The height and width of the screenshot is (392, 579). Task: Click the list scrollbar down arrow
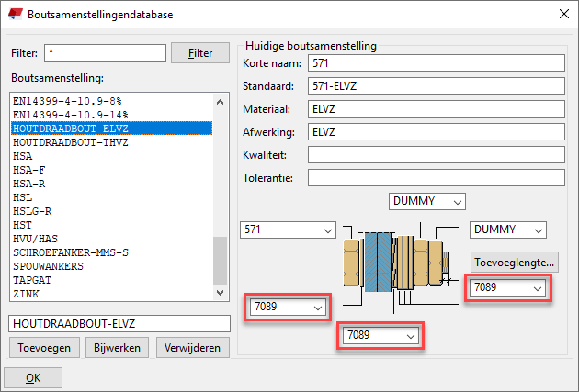(220, 293)
